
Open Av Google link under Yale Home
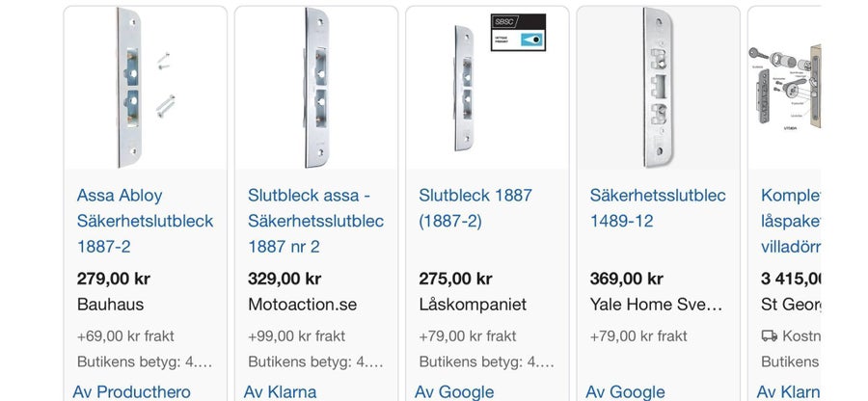(x=626, y=392)
